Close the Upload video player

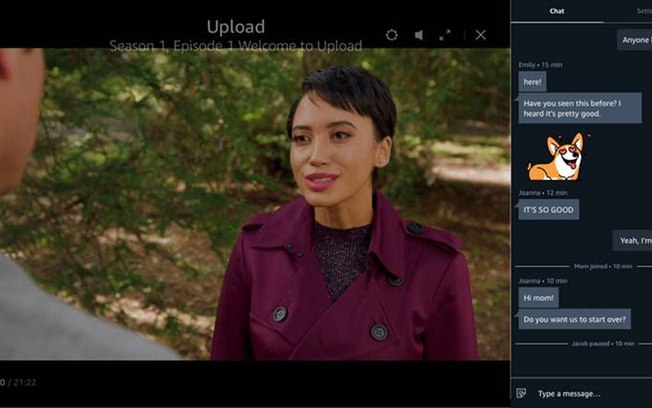[x=481, y=35]
